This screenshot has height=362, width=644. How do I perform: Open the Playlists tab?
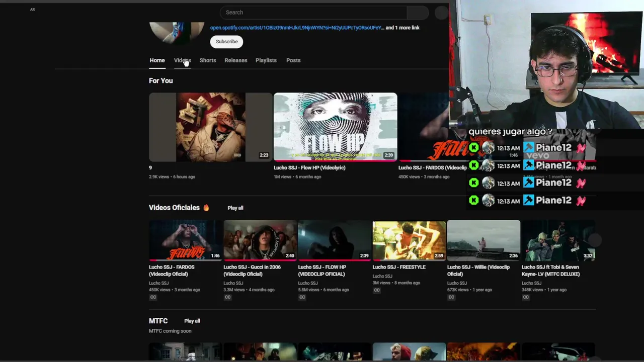(266, 60)
